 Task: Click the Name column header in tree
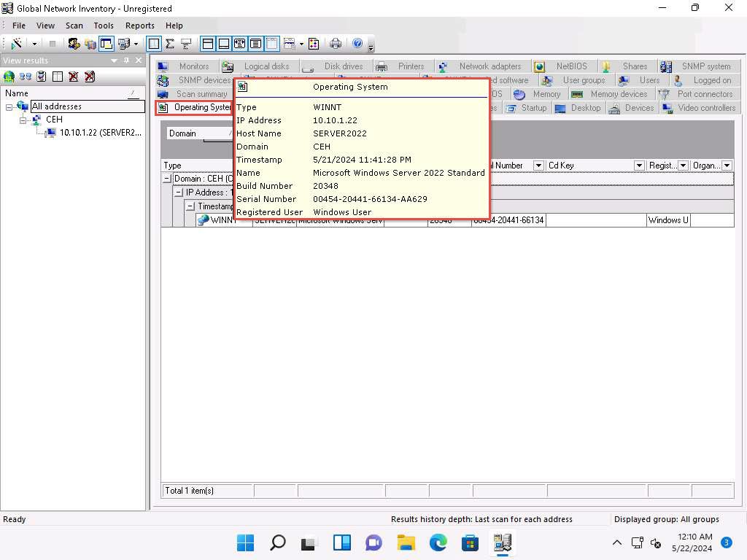(x=18, y=93)
